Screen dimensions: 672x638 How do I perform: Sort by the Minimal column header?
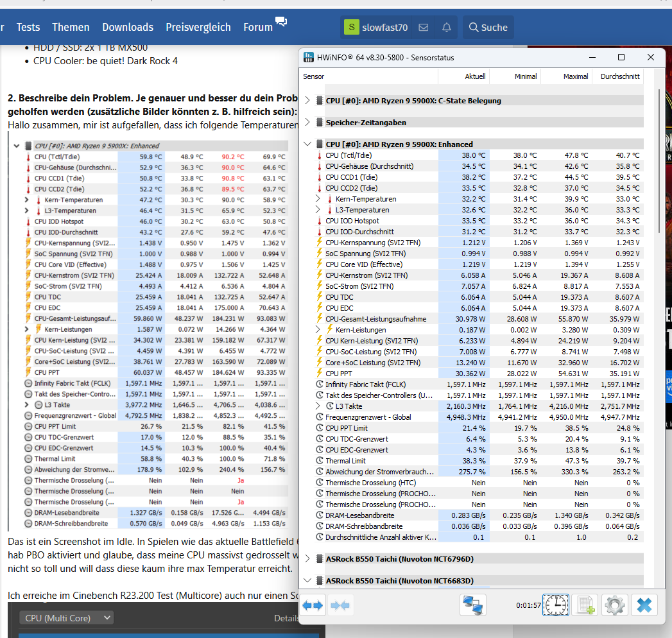[x=515, y=76]
